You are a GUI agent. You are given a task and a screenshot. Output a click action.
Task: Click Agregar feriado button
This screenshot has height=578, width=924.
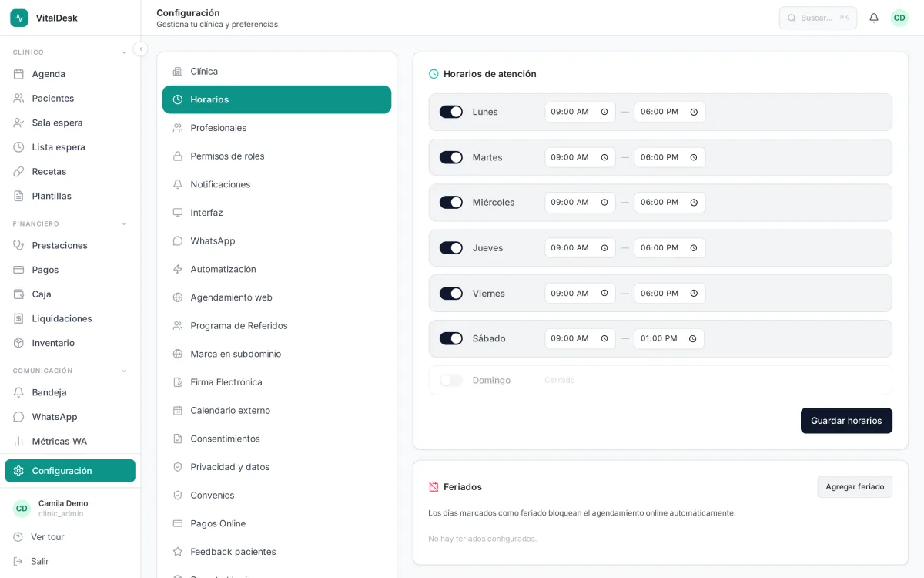click(855, 487)
